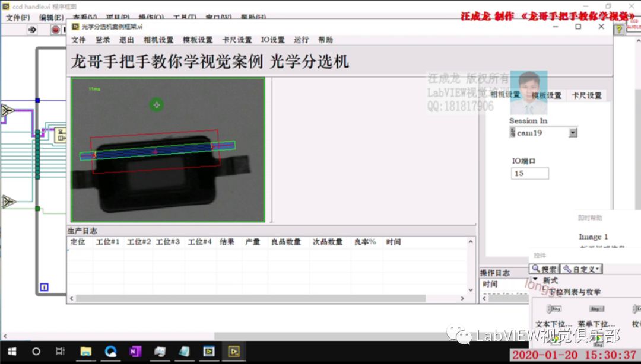Image resolution: width=641 pixels, height=364 pixels.
Task: Click the 定位 column header
Action: (x=78, y=242)
